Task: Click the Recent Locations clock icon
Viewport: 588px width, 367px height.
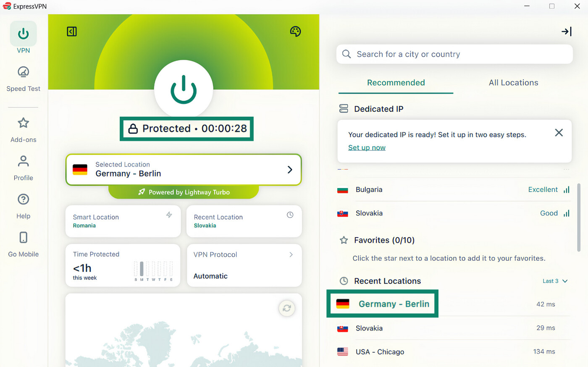Action: 344,281
